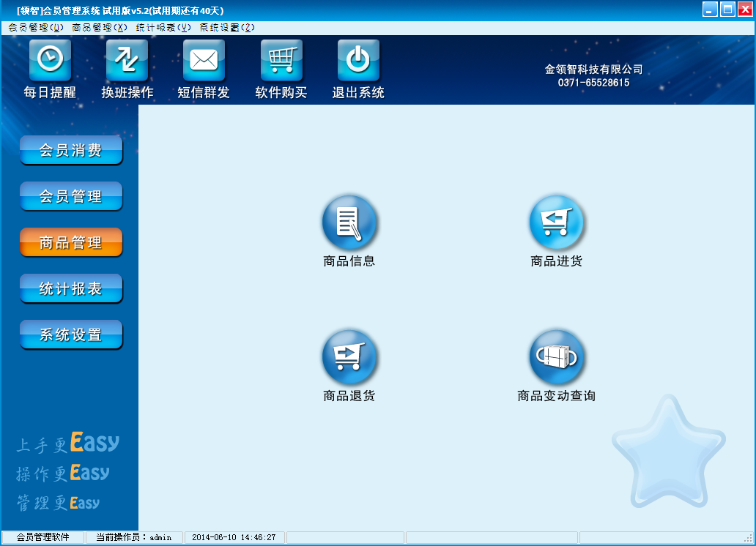Click the 换班操作 shift-change icon
756x546 pixels.
tap(127, 60)
